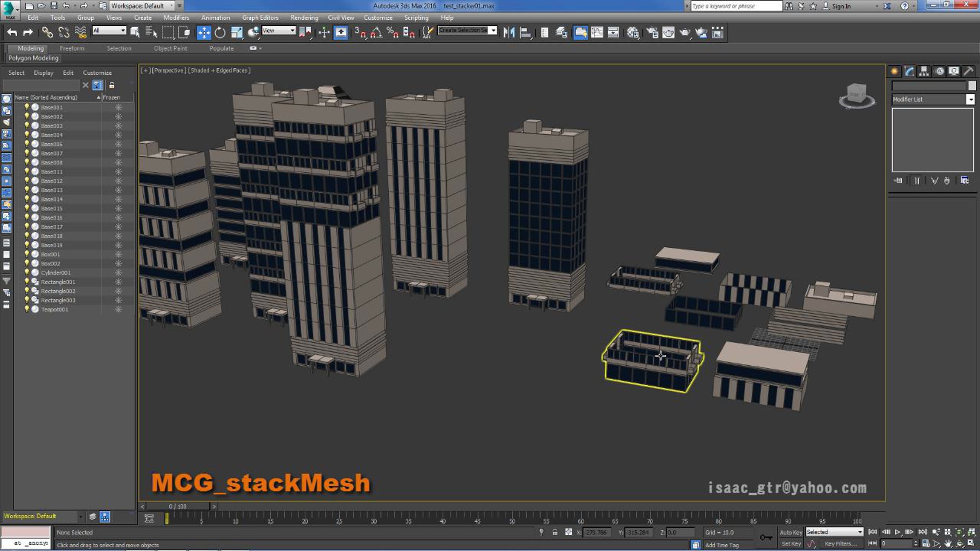
Task: Click the Key Filters button
Action: tap(840, 544)
